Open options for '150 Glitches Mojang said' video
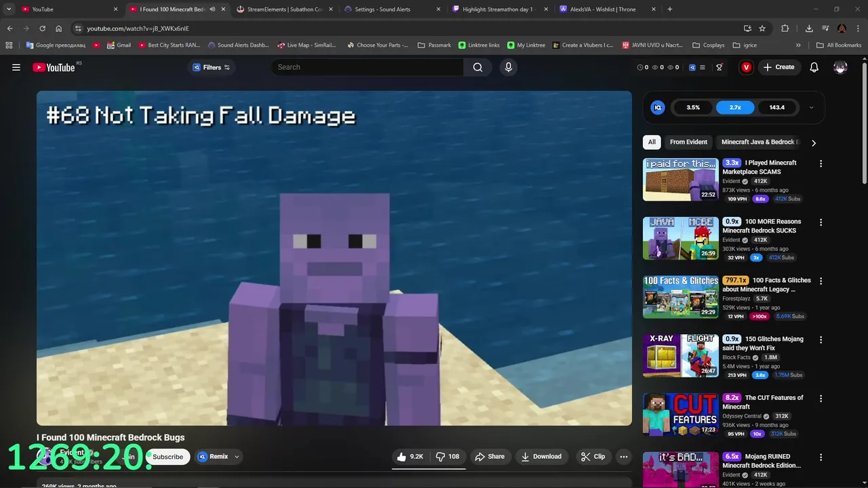The width and height of the screenshot is (868, 488). tap(821, 340)
